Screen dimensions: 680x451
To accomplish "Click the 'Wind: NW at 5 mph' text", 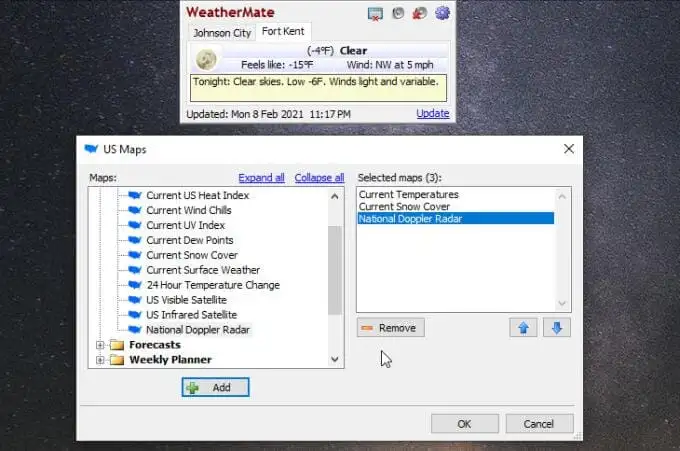I will 390,65.
